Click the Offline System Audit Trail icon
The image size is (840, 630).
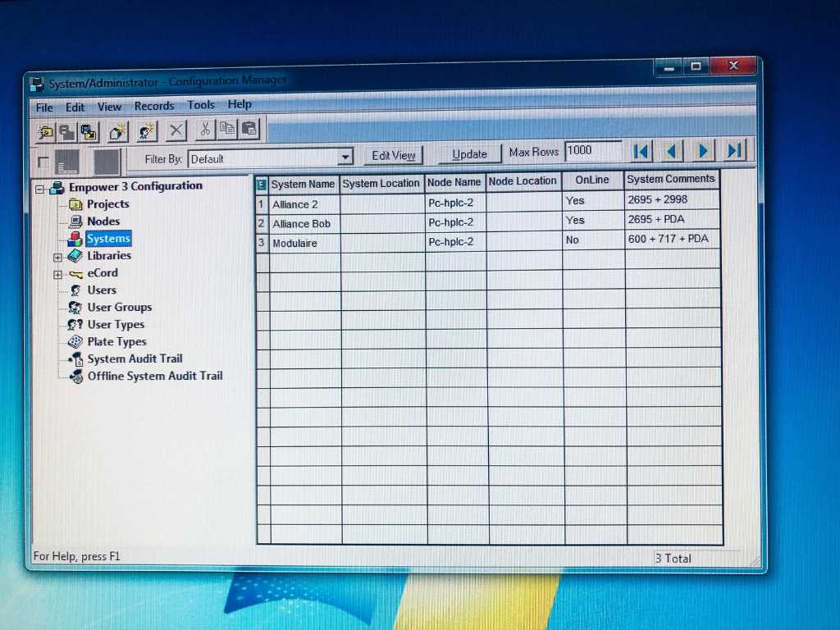click(x=76, y=377)
